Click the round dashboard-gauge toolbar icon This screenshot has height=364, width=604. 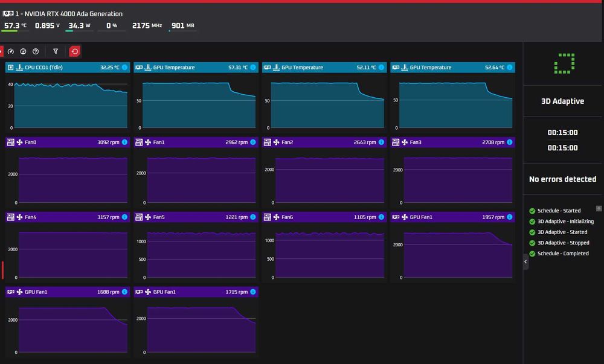(23, 51)
